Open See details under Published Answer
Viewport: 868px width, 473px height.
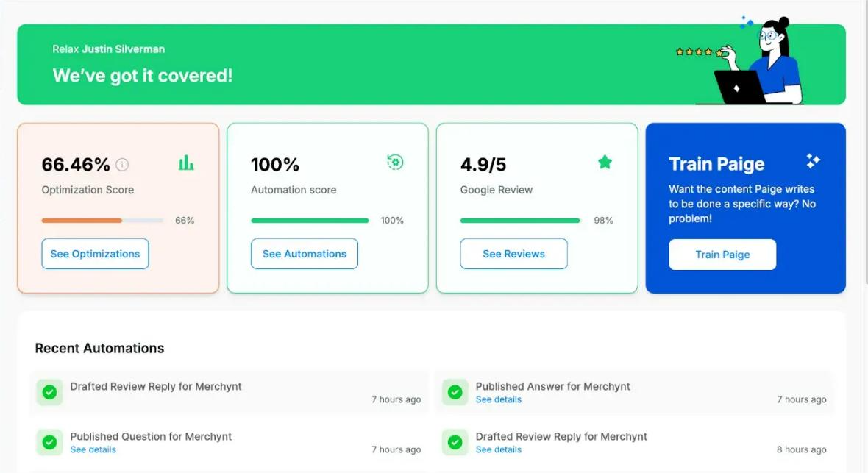pyautogui.click(x=498, y=399)
